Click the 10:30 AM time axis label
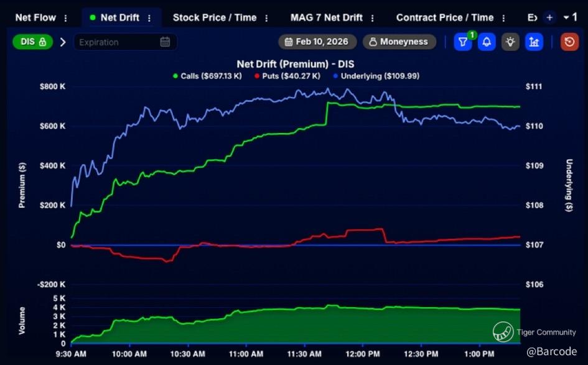 [187, 354]
